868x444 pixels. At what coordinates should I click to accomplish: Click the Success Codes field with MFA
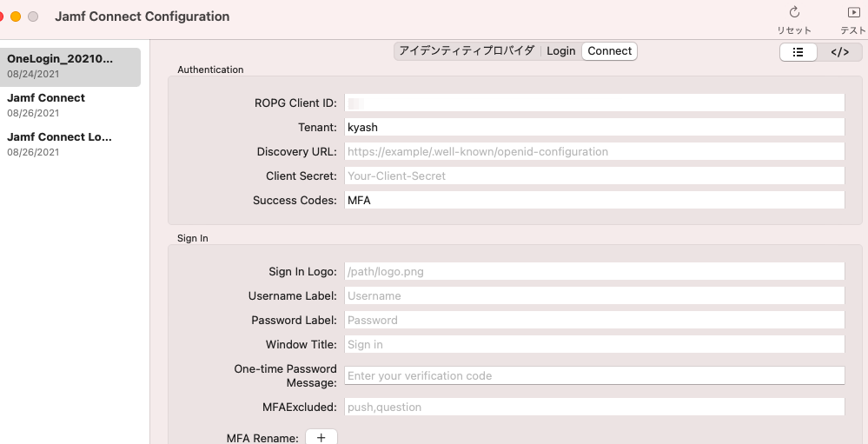[x=594, y=201]
